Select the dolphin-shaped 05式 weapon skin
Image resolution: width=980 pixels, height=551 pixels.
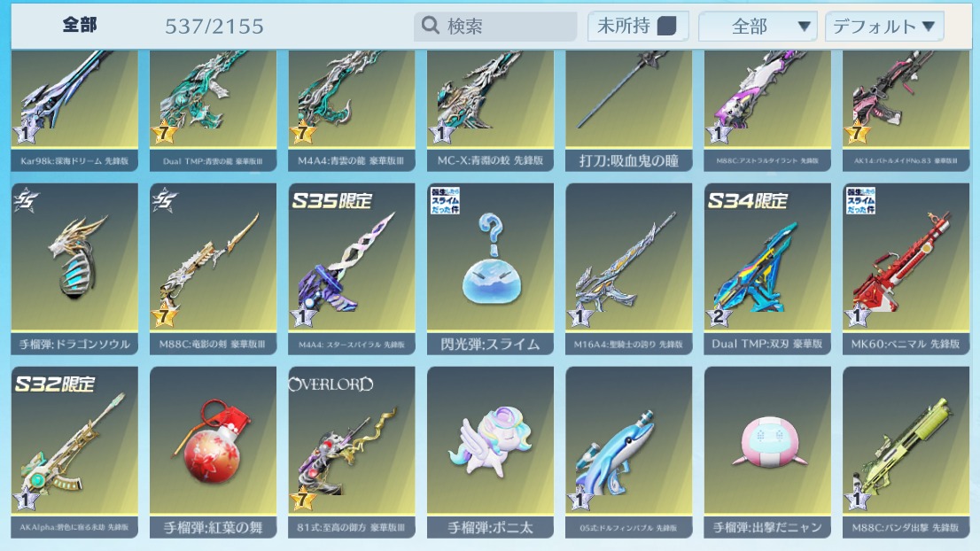pyautogui.click(x=629, y=453)
